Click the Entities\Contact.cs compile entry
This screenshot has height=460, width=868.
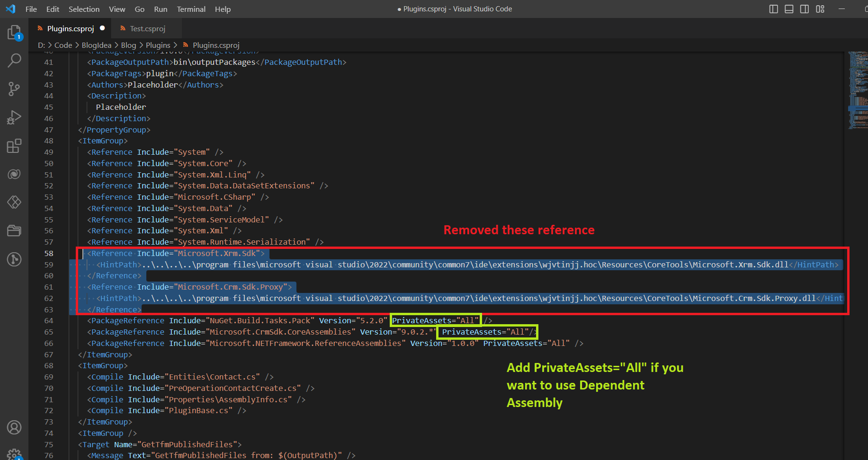coord(180,377)
